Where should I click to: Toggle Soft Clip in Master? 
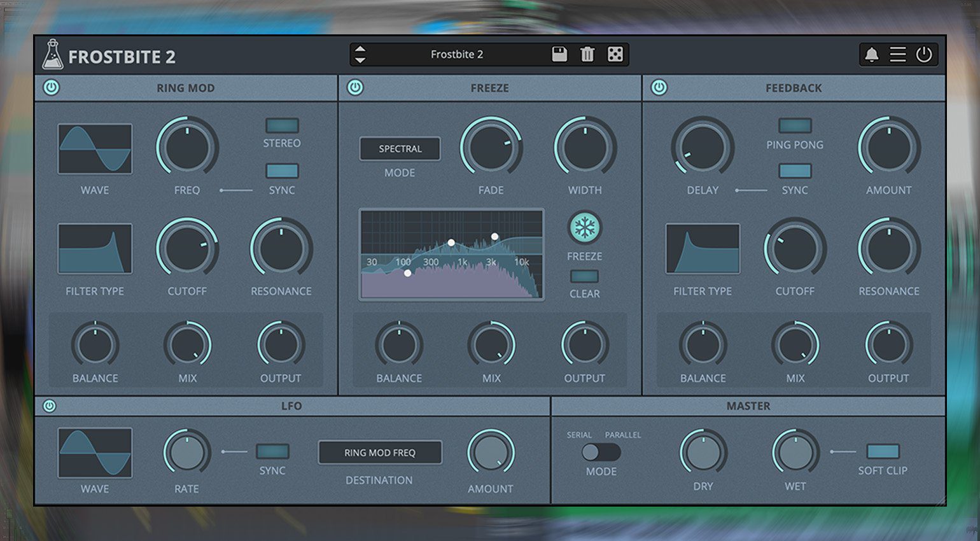(x=883, y=451)
